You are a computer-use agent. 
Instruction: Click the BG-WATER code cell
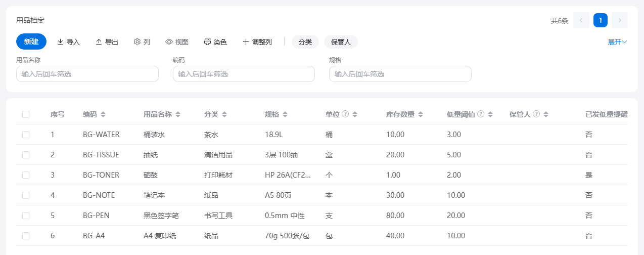pos(102,135)
